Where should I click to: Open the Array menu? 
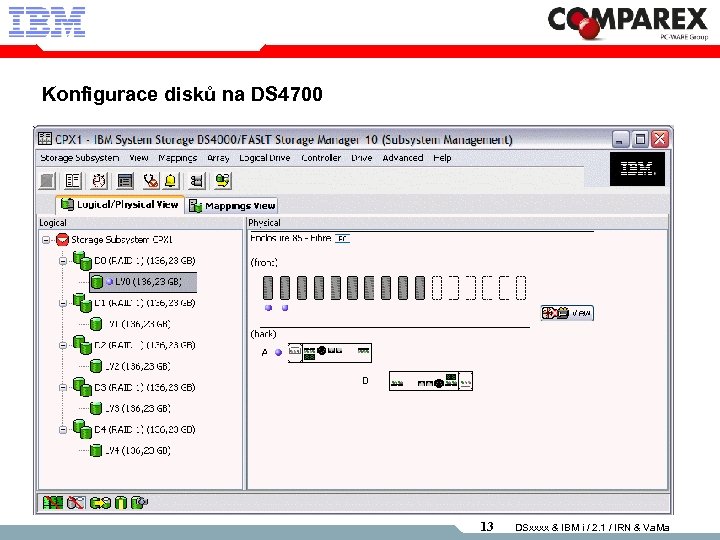point(218,158)
